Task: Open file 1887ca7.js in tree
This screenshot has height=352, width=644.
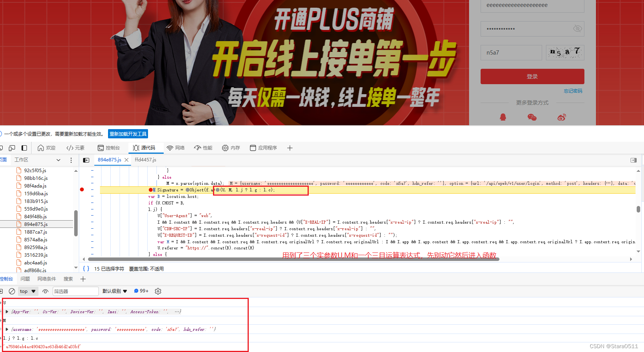Action: click(35, 232)
